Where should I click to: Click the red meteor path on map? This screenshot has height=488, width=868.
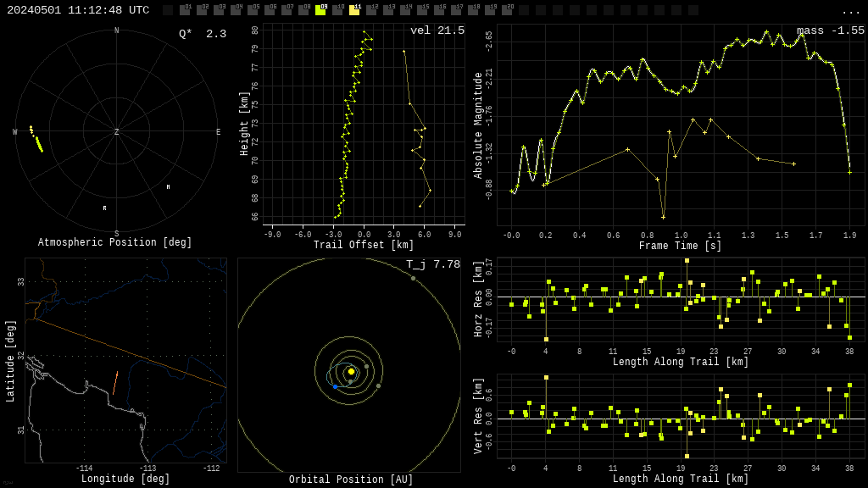(x=115, y=382)
